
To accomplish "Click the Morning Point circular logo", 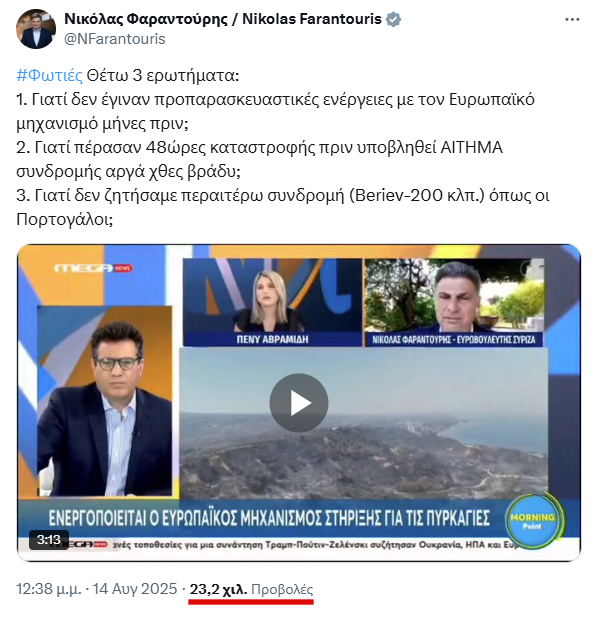I will tap(533, 521).
